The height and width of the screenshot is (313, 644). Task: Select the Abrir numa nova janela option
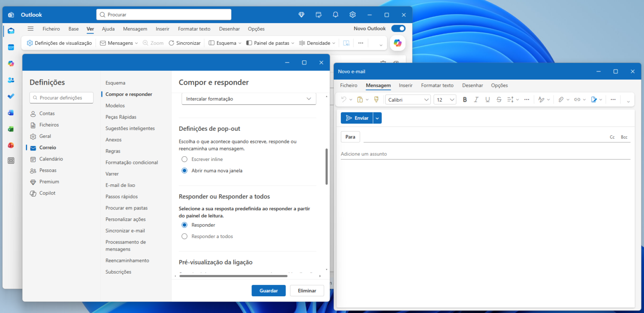(x=184, y=171)
